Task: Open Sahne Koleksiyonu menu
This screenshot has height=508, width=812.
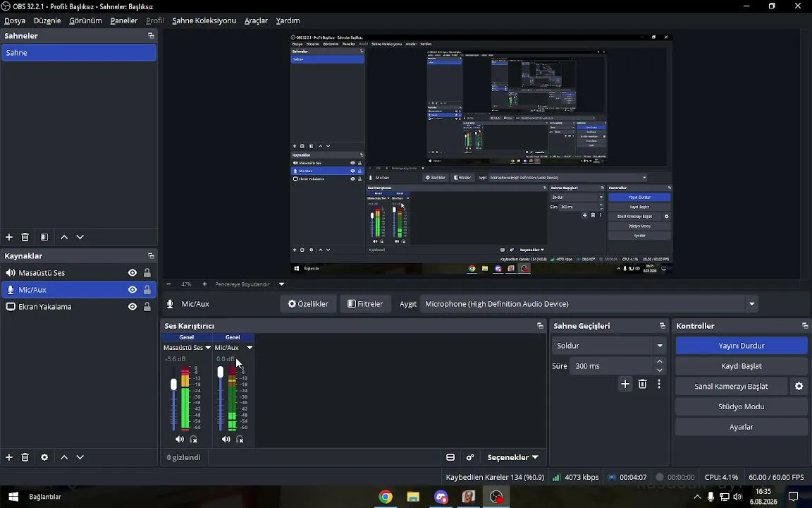Action: click(x=204, y=20)
